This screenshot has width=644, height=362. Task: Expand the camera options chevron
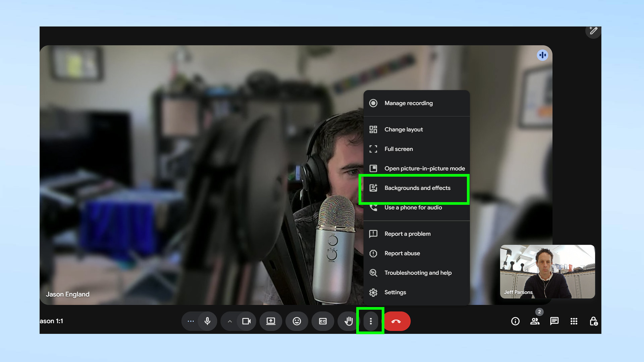[x=229, y=321]
